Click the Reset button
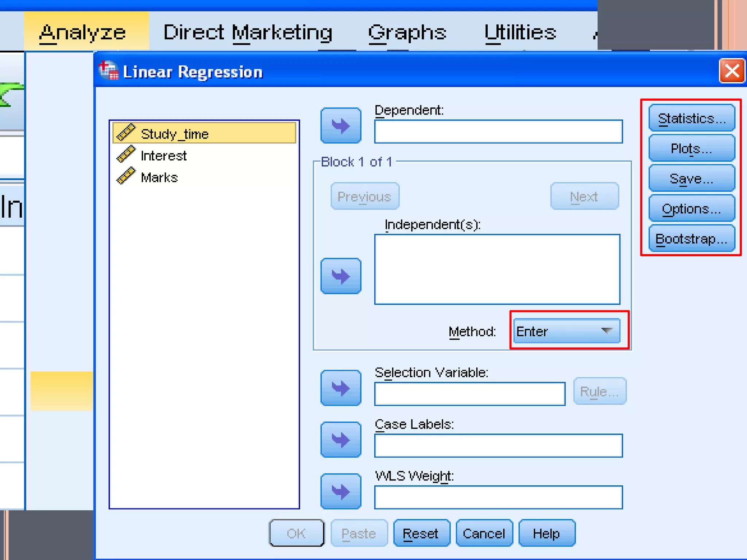Screen dimensions: 747x560 (421, 533)
